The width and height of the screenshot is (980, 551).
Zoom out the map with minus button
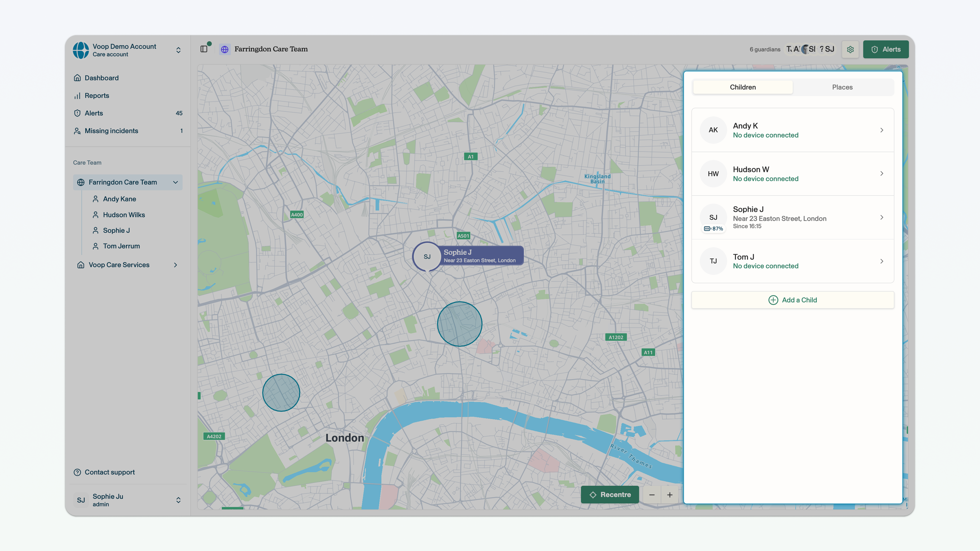click(x=652, y=495)
